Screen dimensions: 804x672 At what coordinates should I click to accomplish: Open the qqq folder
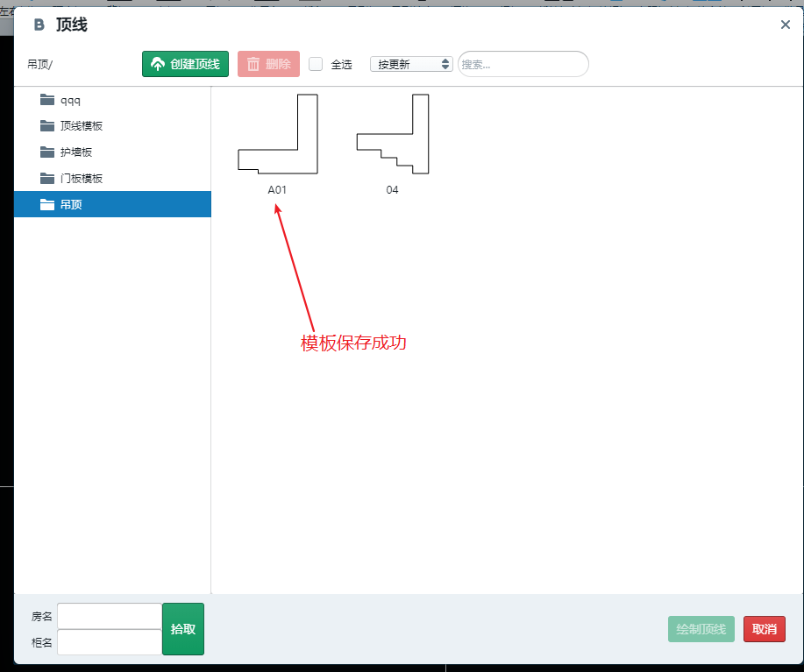71,100
